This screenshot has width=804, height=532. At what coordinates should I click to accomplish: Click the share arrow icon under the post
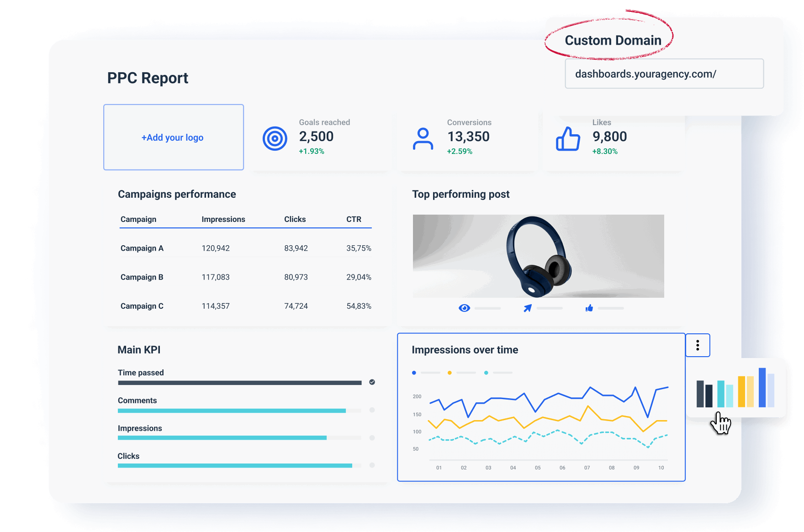(x=527, y=308)
